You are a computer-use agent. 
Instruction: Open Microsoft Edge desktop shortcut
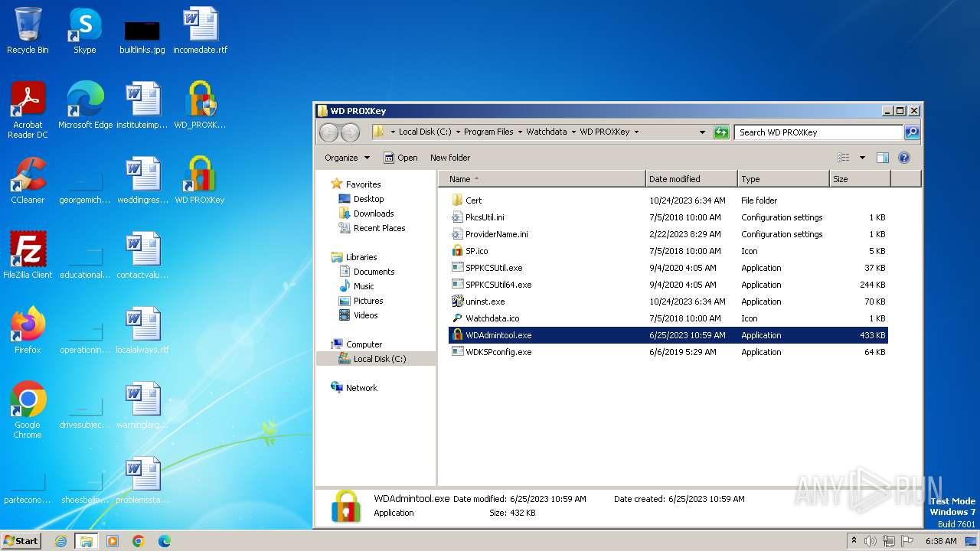[x=85, y=106]
